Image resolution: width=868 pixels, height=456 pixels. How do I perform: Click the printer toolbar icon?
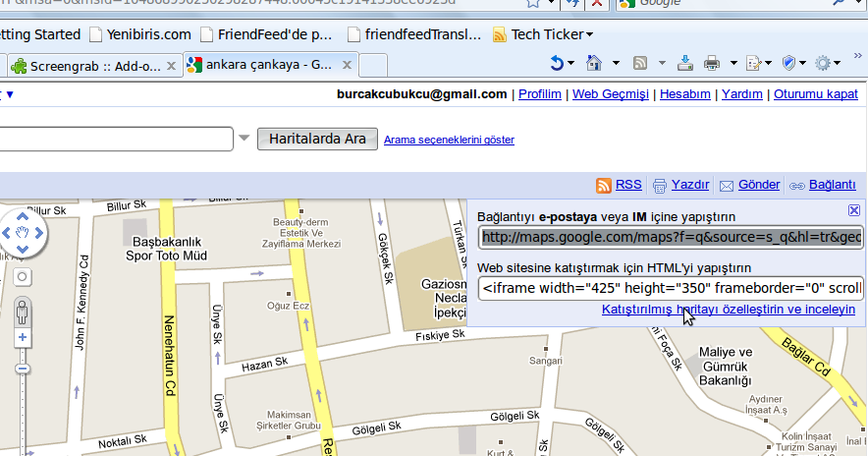coord(712,63)
